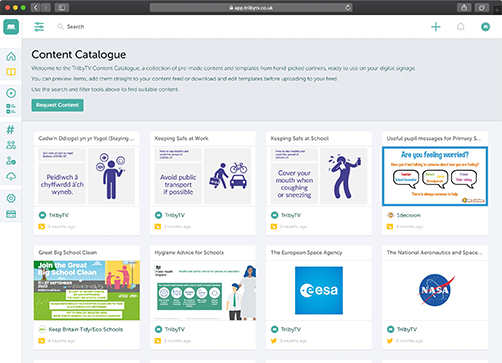Screen dimensions: 502x363
Task: Open the filter sliders icon
Action: pos(39,27)
